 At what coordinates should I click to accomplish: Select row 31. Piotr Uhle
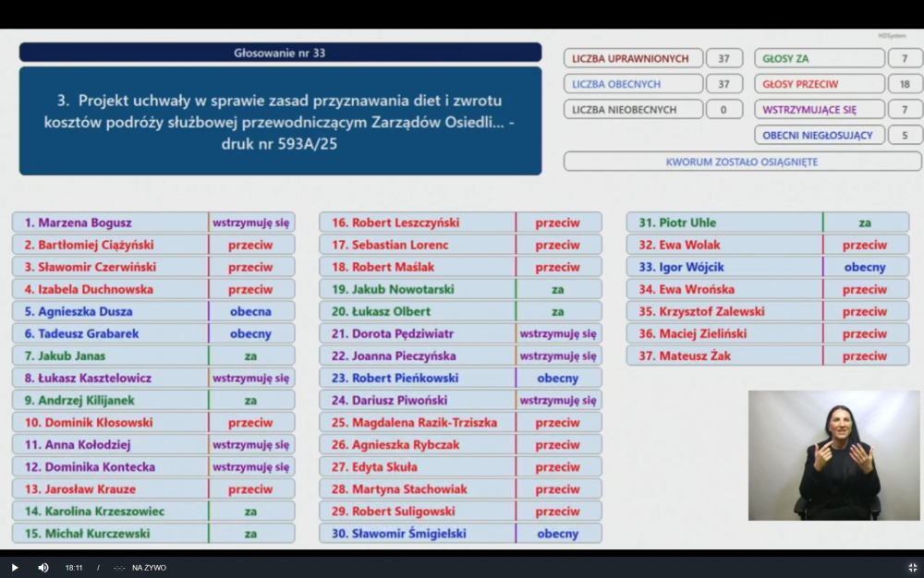click(768, 223)
